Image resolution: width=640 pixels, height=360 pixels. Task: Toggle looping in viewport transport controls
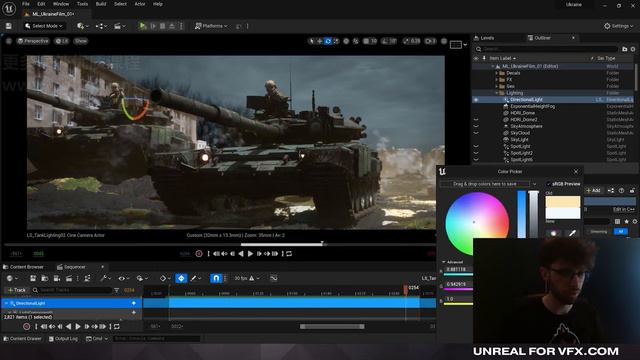point(289,253)
